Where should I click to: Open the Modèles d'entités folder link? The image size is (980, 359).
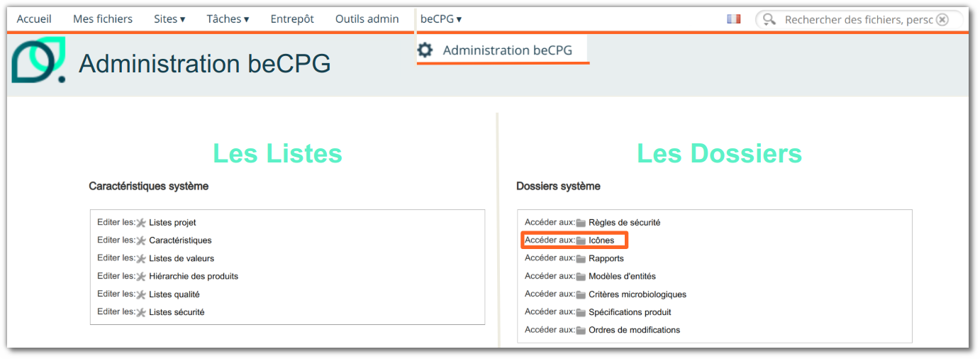pyautogui.click(x=622, y=277)
